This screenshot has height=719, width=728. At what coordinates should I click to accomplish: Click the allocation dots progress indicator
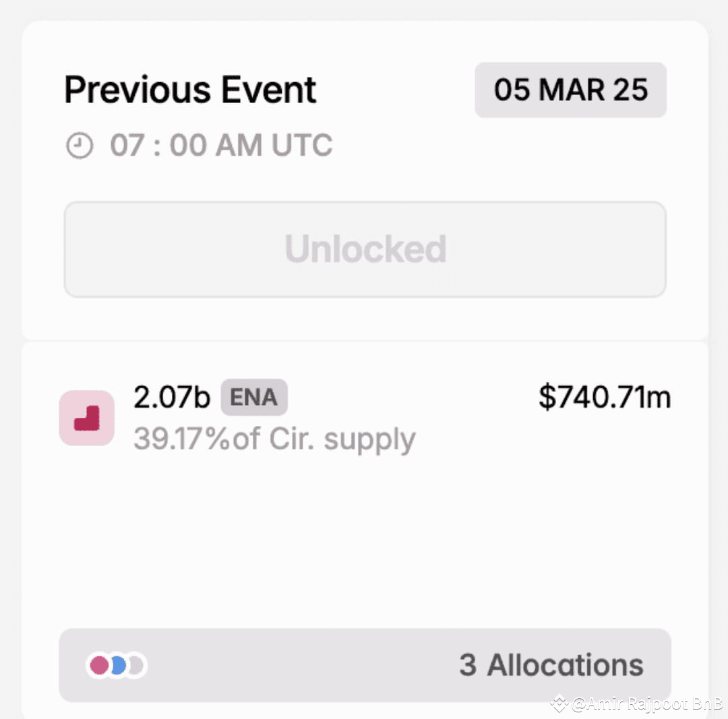coord(116,665)
